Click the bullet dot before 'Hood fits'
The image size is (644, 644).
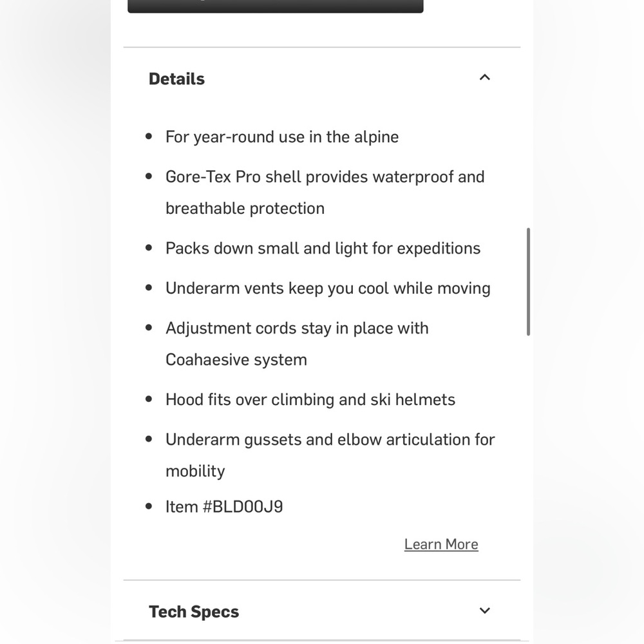point(149,399)
